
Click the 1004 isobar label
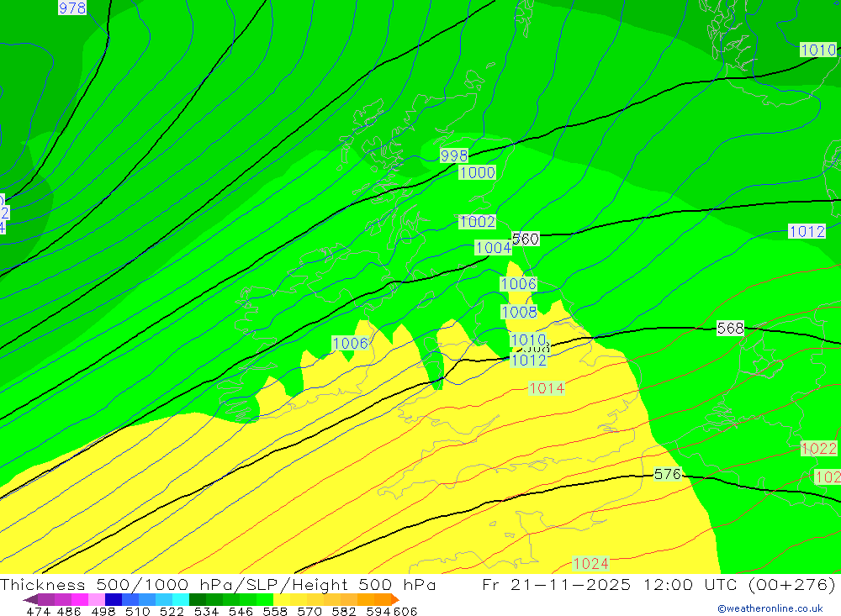click(494, 248)
